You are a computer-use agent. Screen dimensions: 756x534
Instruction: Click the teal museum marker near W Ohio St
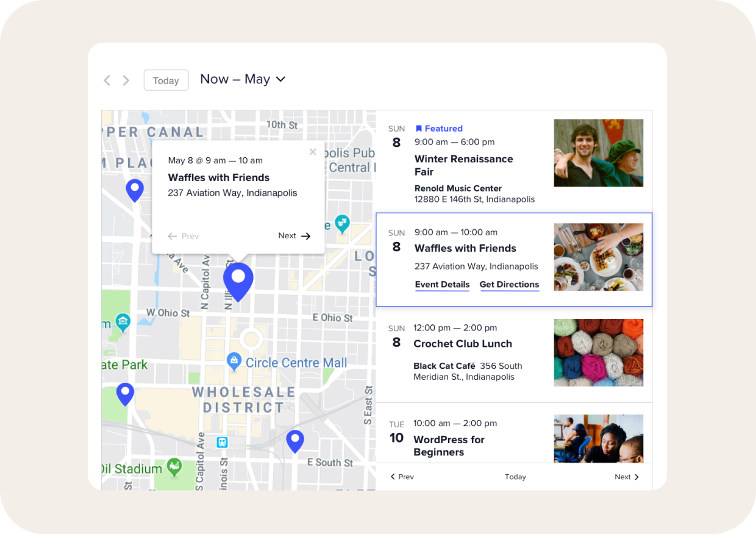click(x=123, y=321)
